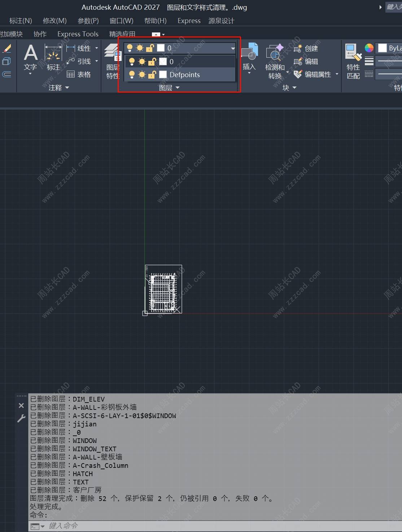Switch to the Express Tools ribbon tab
This screenshot has height=532, width=402.
tap(78, 34)
